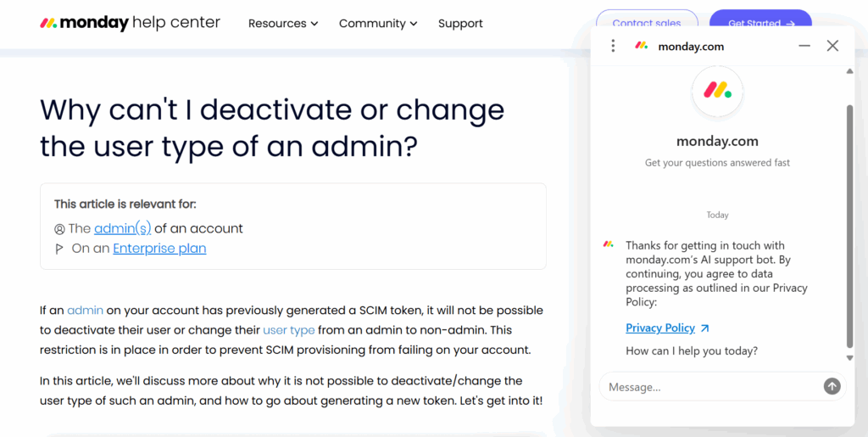Click the chat scrollbar down arrow
The image size is (868, 437).
point(850,358)
